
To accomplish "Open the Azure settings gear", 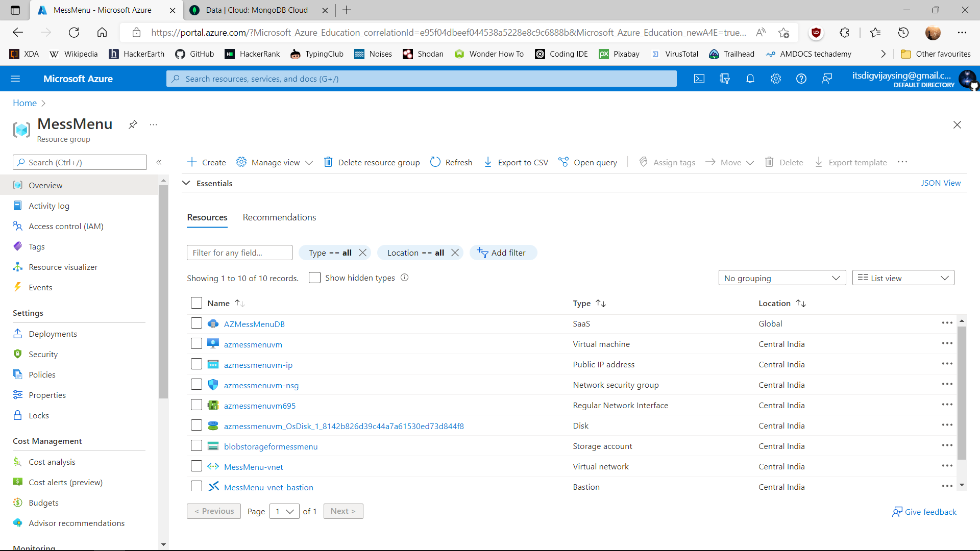I will [775, 79].
